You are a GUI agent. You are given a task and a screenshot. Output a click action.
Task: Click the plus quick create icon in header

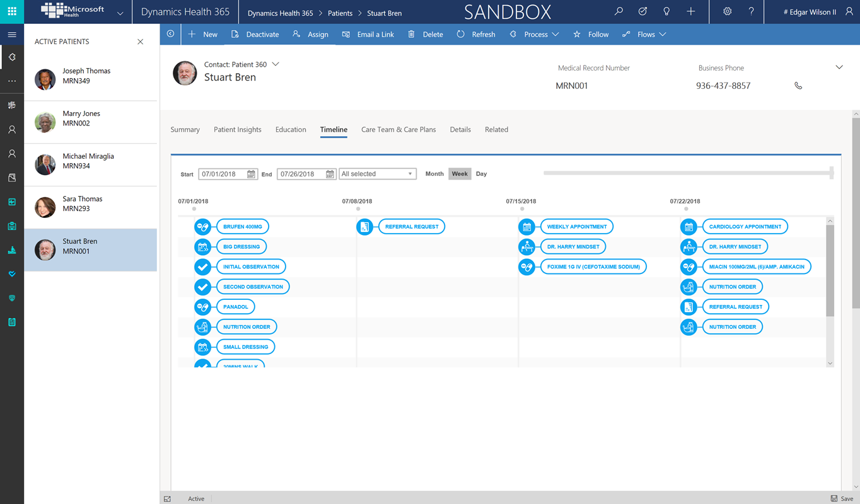[x=691, y=11]
